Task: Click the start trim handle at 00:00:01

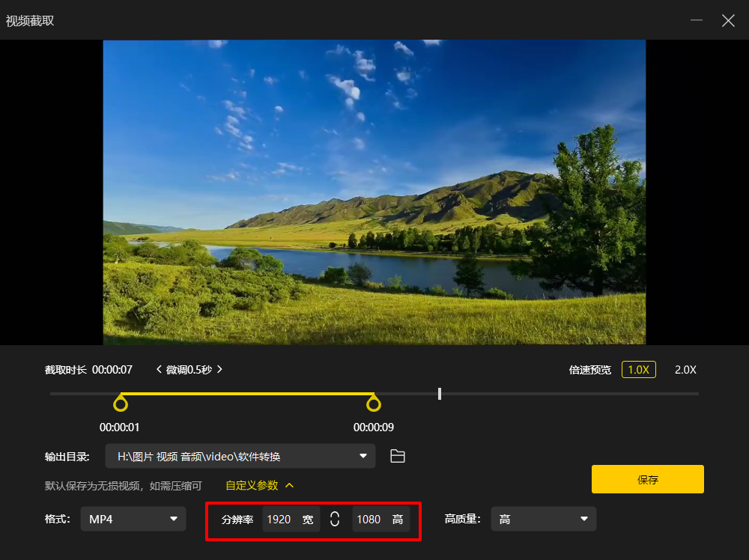Action: point(121,404)
